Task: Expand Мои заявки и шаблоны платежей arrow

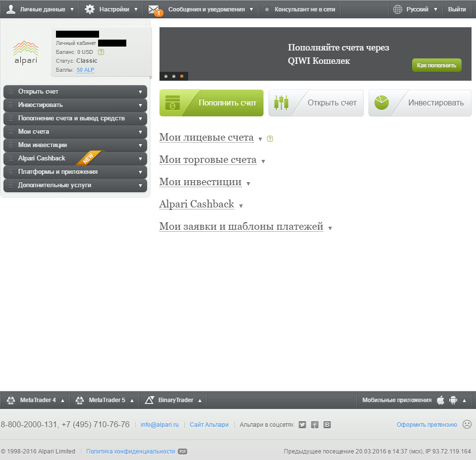Action: pyautogui.click(x=330, y=228)
